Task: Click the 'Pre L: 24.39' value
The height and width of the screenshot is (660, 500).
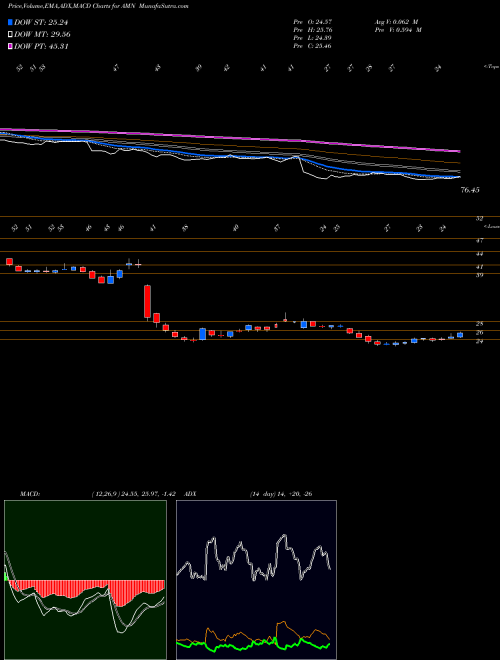Action: click(x=313, y=38)
